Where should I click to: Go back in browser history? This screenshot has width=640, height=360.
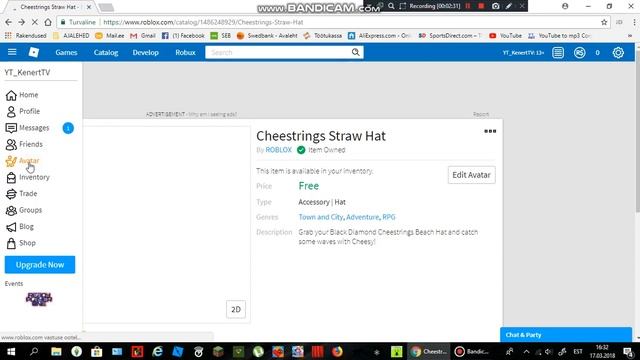click(x=9, y=22)
